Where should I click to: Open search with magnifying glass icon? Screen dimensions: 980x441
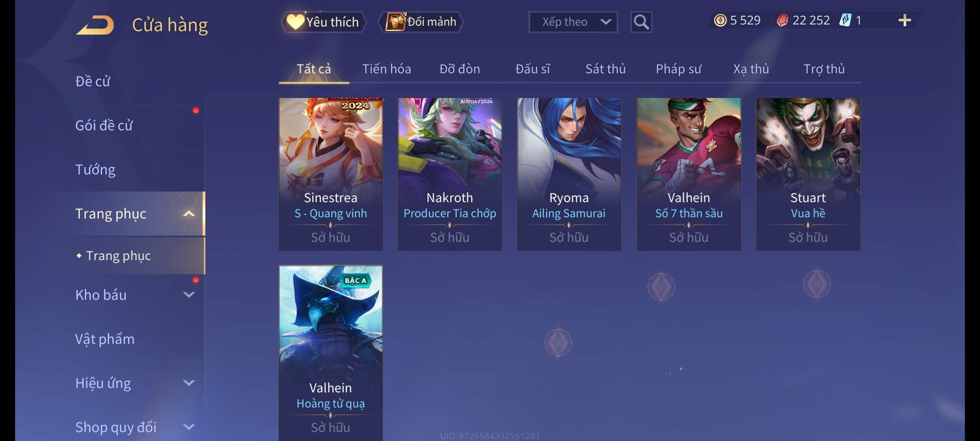click(641, 22)
